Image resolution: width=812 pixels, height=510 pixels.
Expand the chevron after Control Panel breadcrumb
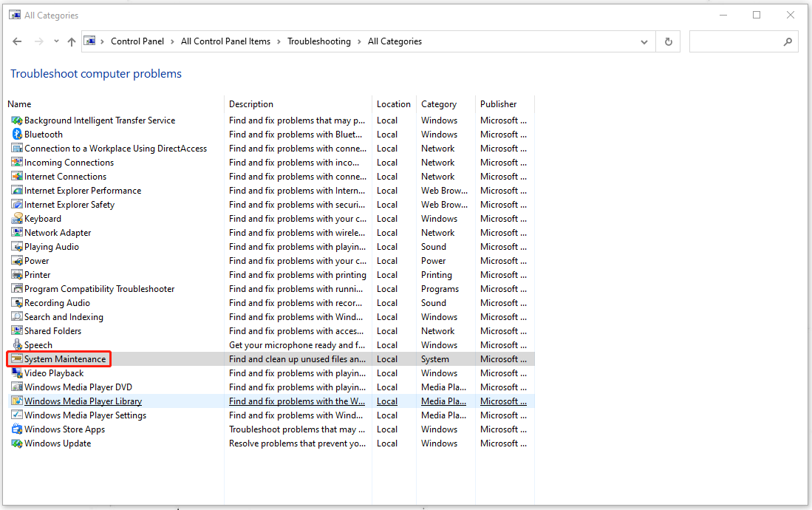click(173, 42)
